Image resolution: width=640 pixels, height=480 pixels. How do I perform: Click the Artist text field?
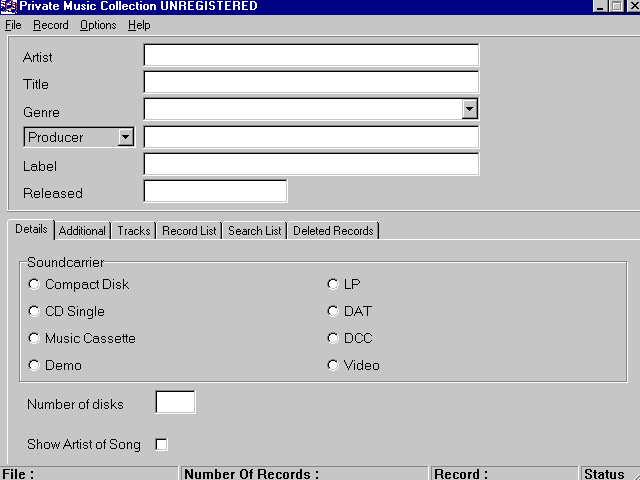311,56
